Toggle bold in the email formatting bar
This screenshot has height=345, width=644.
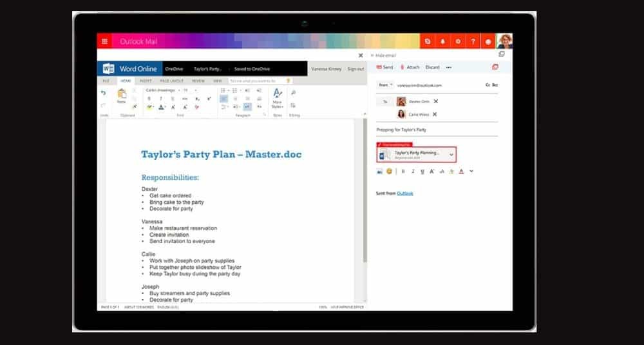tap(403, 171)
